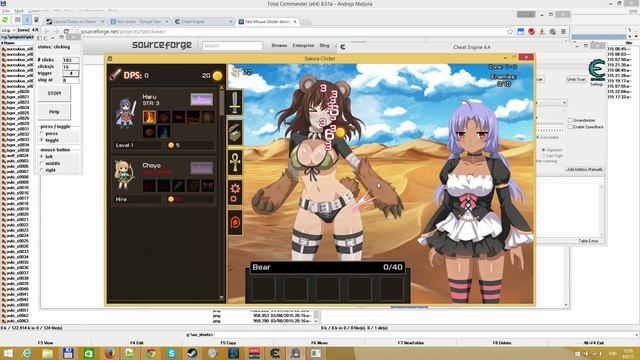
Task: Check Unrandomizer in Cheat Engine
Action: tap(571, 120)
